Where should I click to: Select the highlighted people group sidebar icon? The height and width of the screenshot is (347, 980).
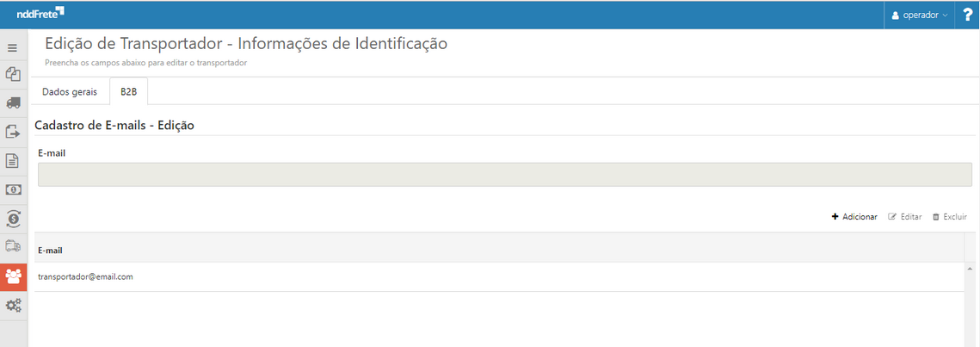(x=13, y=276)
